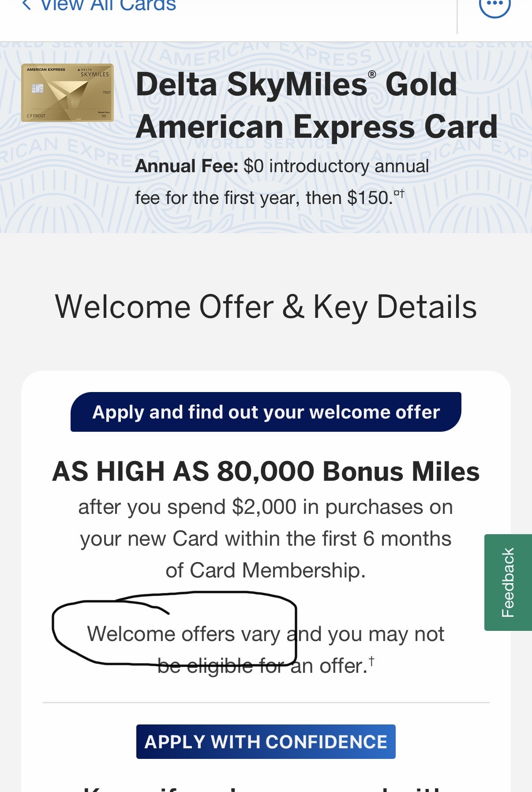Tap the APPLY WITH CONFIDENCE badge
Screen dimensions: 532x792
pyautogui.click(x=266, y=742)
